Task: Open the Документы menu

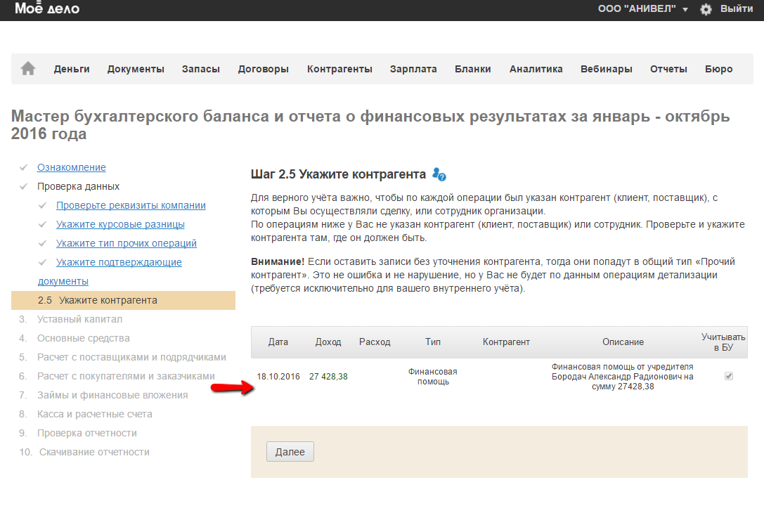Action: tap(136, 69)
